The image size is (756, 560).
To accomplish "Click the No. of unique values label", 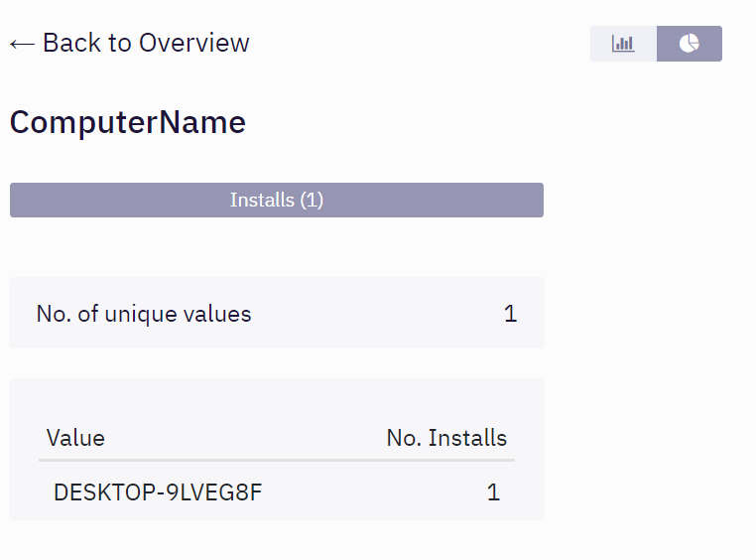I will [144, 315].
